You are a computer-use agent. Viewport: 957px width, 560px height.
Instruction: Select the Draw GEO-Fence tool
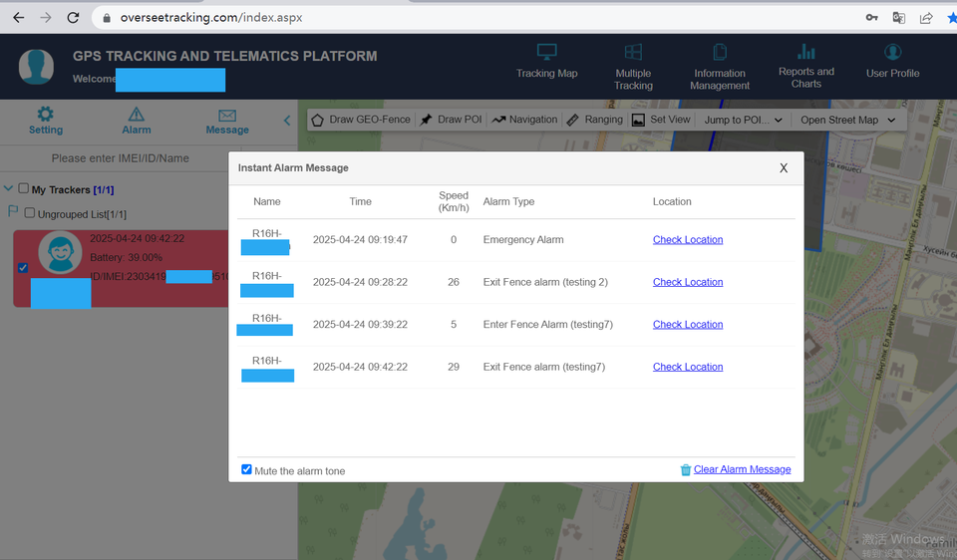coord(360,120)
